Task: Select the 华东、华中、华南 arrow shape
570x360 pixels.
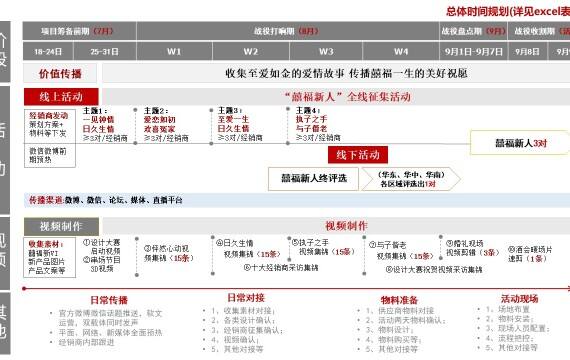Action: click(411, 179)
